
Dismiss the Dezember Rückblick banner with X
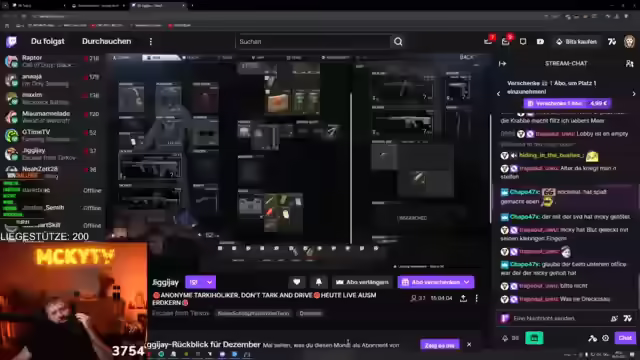coord(469,344)
